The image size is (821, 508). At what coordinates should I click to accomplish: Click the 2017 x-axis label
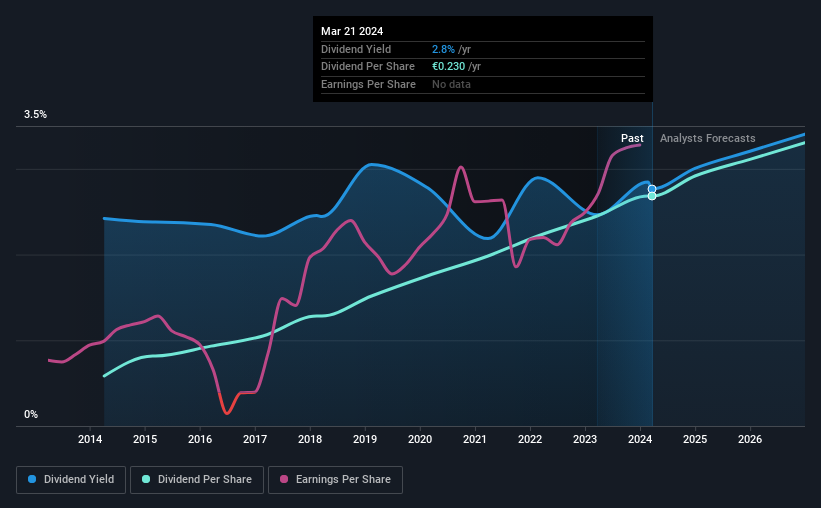[255, 439]
